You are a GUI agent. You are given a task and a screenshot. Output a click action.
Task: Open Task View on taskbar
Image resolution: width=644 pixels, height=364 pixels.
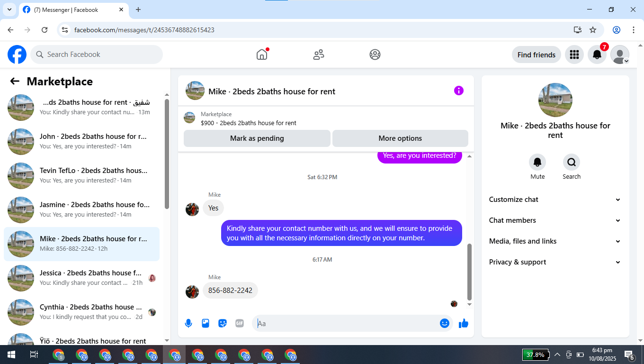click(34, 355)
